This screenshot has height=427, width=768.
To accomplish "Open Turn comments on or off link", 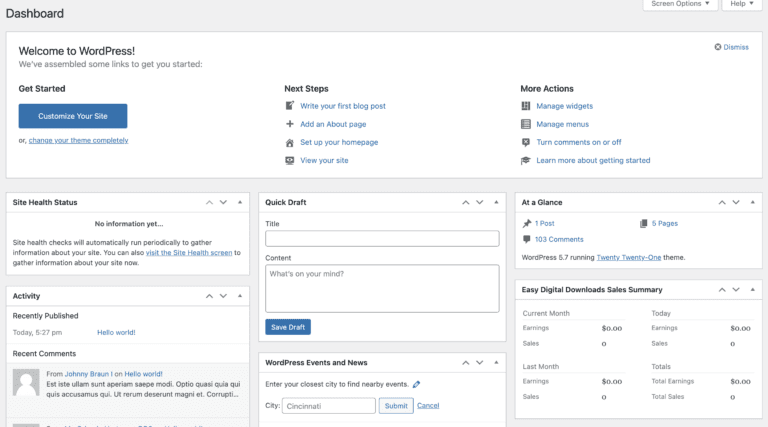I will pos(578,142).
